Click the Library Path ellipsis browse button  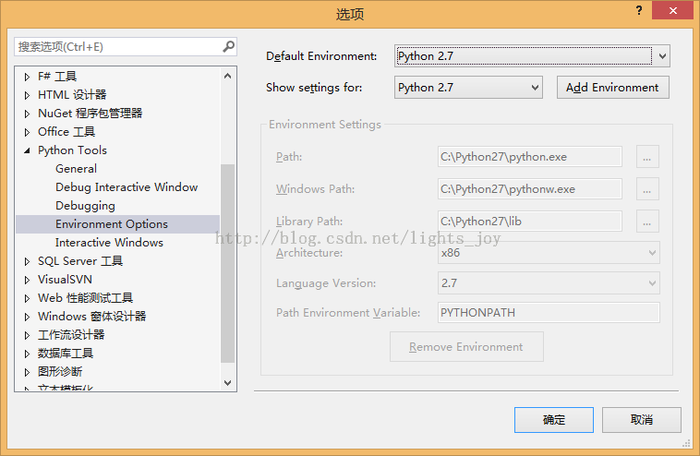pyautogui.click(x=648, y=221)
